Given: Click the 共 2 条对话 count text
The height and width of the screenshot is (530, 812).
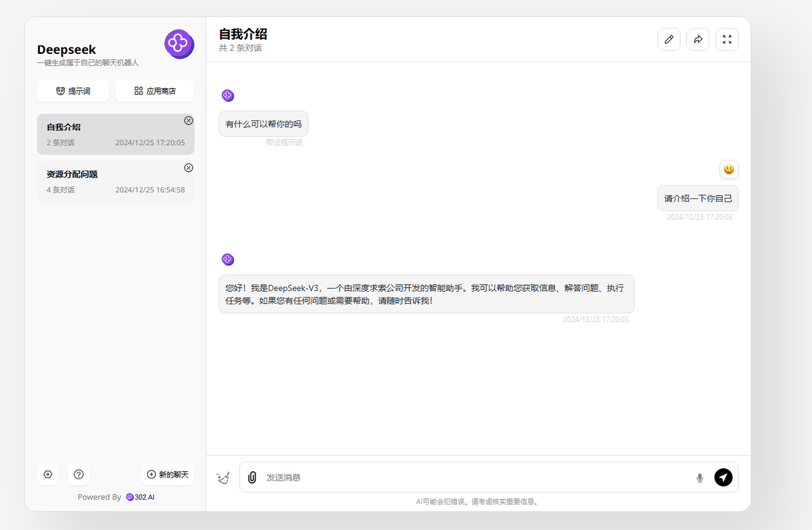Looking at the screenshot, I should pos(240,48).
